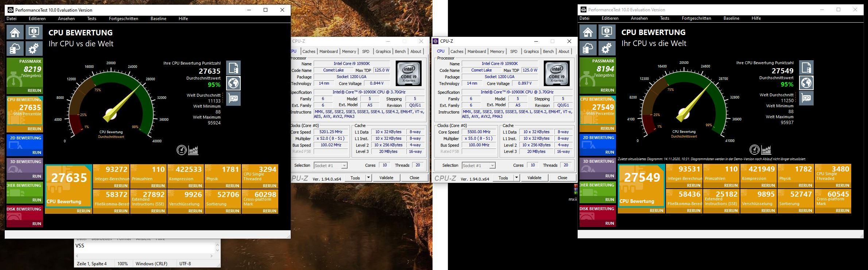Image resolution: width=868 pixels, height=270 pixels.
Task: Click the save results document icon in left window
Action: (233, 68)
